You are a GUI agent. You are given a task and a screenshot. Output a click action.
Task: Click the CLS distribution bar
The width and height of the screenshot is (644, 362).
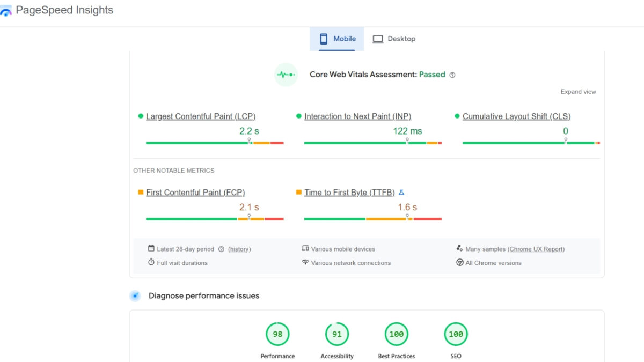point(531,143)
